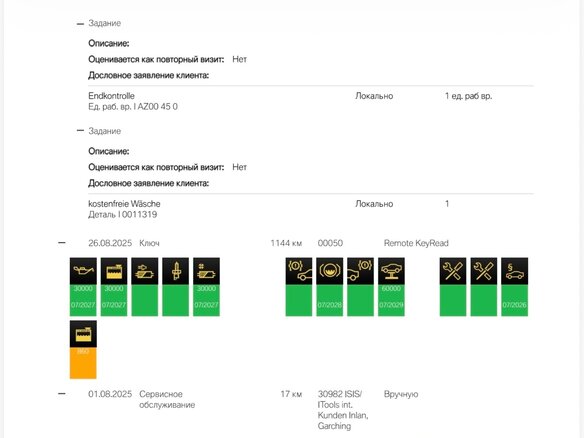Open the brake fluid service icon
The height and width of the screenshot is (438, 584).
330,271
